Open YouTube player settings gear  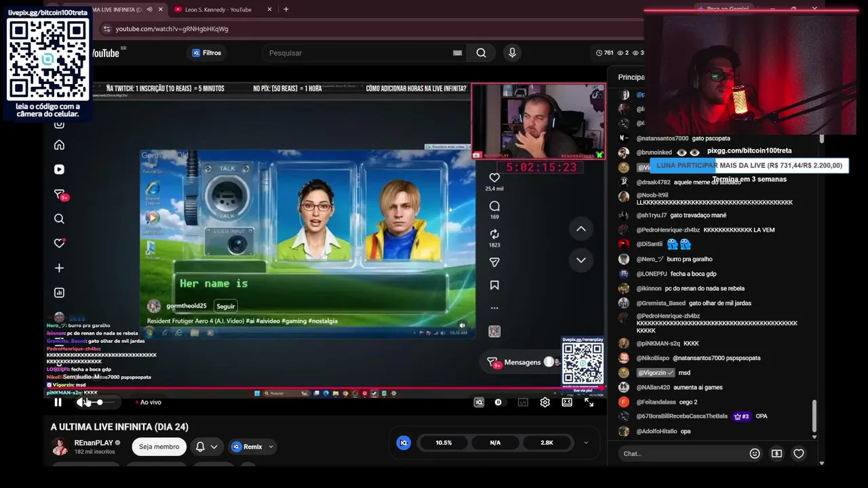[x=545, y=403]
